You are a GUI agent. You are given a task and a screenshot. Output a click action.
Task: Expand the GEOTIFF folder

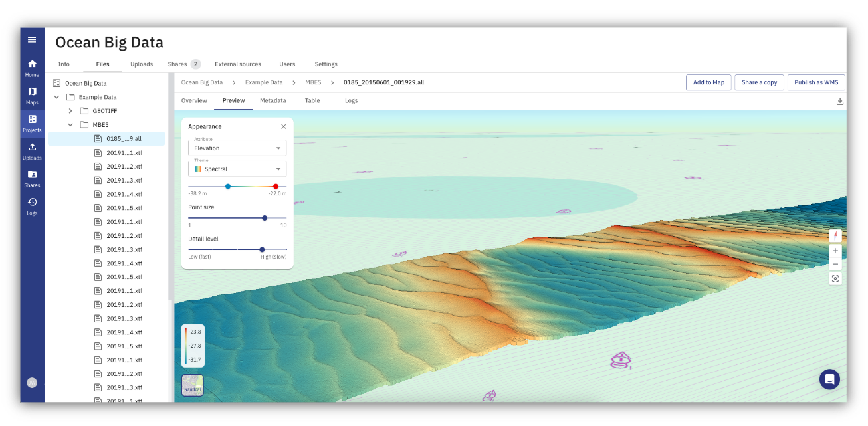[x=69, y=110]
